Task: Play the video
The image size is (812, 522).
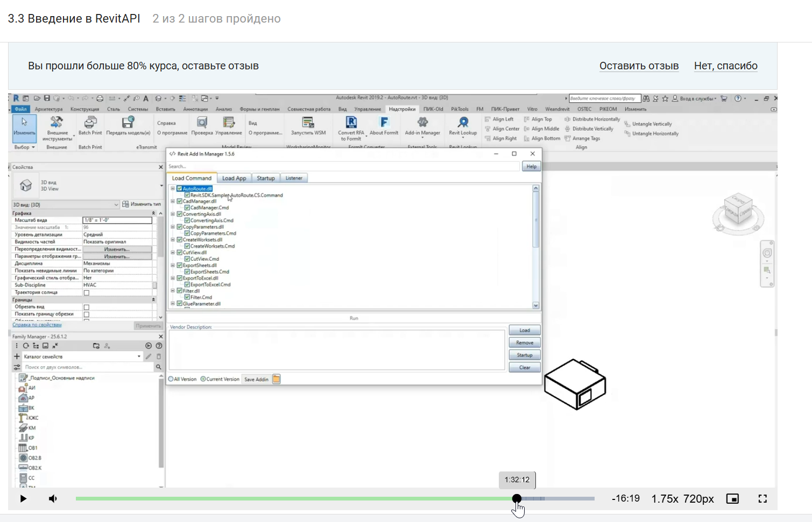Action: tap(23, 499)
